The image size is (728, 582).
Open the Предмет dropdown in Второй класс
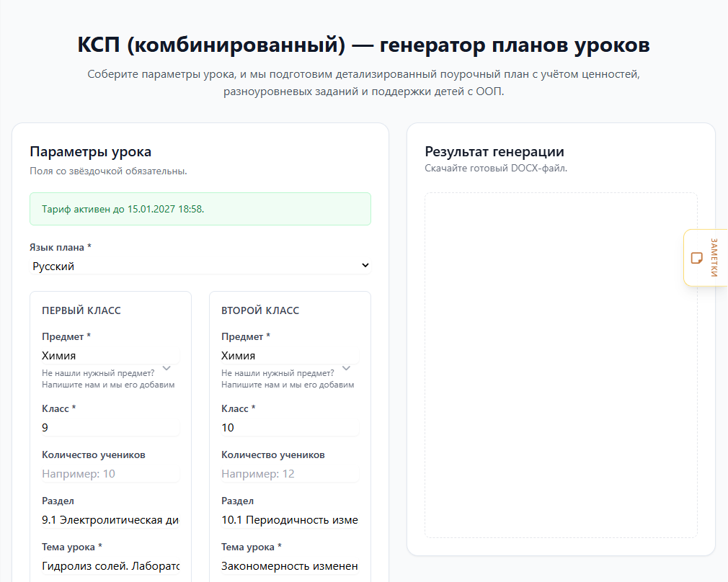click(x=290, y=356)
